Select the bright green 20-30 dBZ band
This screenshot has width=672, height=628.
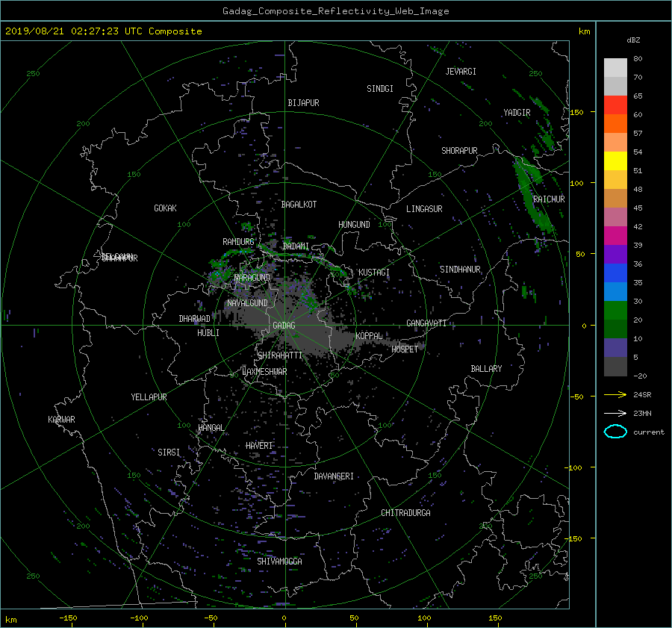(x=615, y=311)
